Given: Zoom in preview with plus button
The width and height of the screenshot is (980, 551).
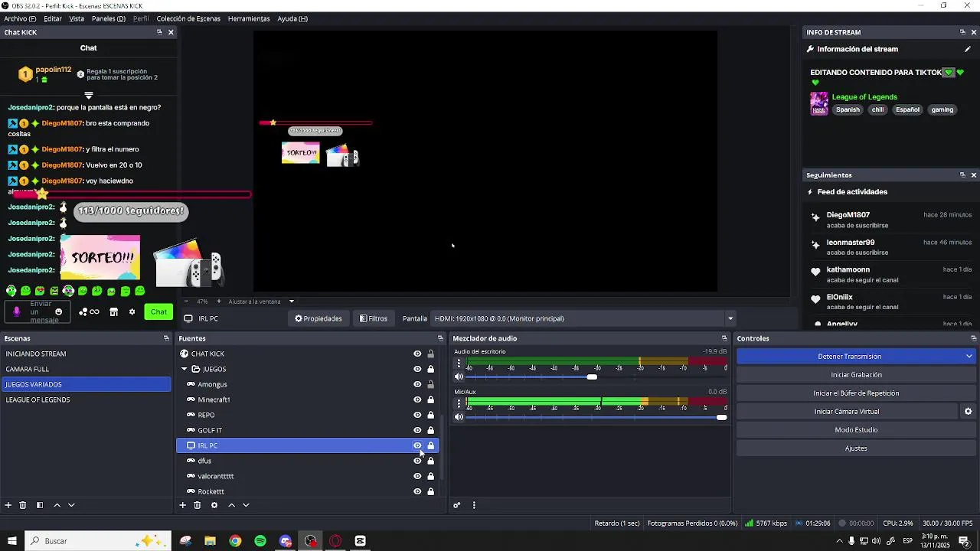Looking at the screenshot, I should pos(218,302).
